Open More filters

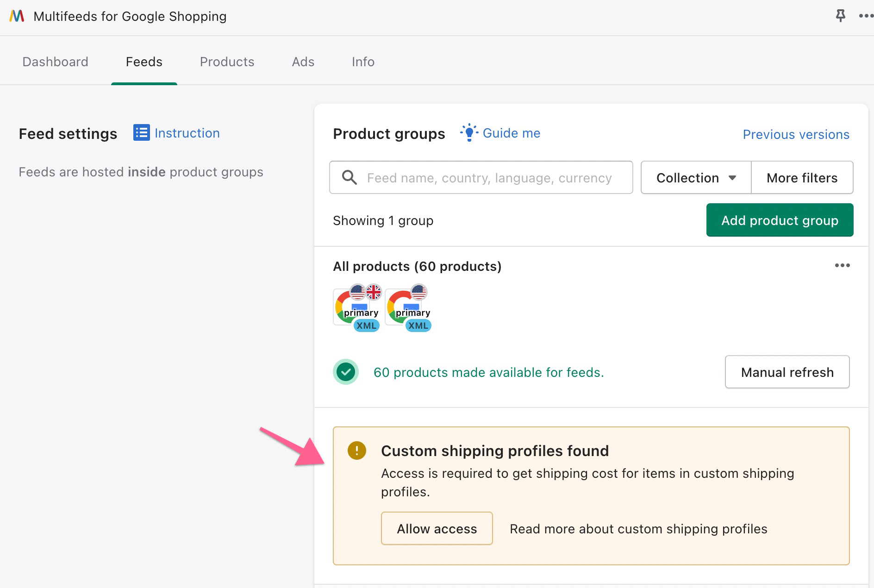click(x=802, y=177)
